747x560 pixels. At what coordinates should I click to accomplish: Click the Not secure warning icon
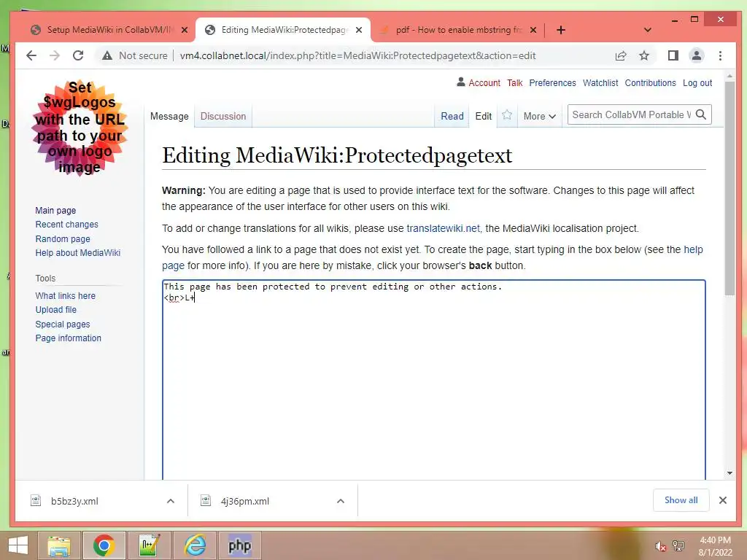tap(107, 55)
